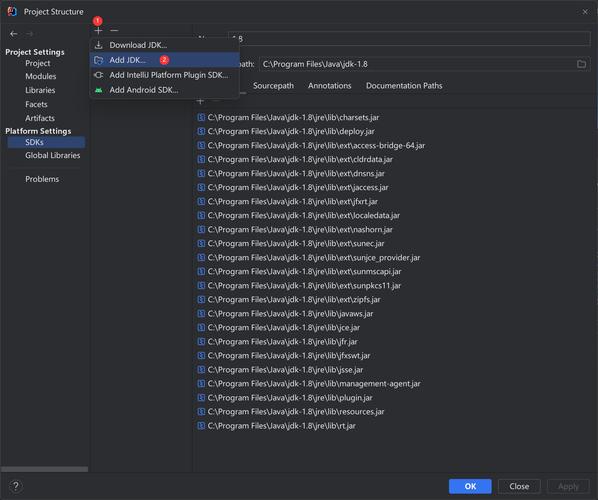Click the Close button
598x500 pixels.
click(x=519, y=486)
